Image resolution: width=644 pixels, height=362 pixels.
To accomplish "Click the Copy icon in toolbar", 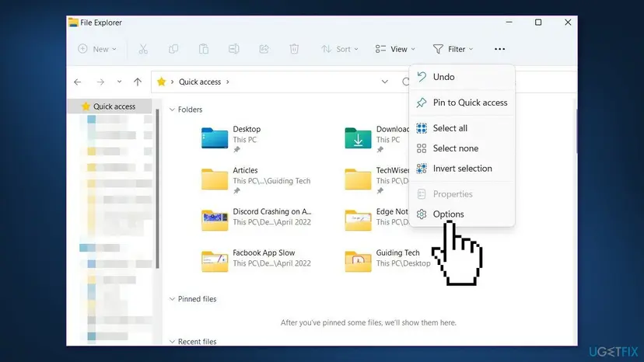I will 173,49.
